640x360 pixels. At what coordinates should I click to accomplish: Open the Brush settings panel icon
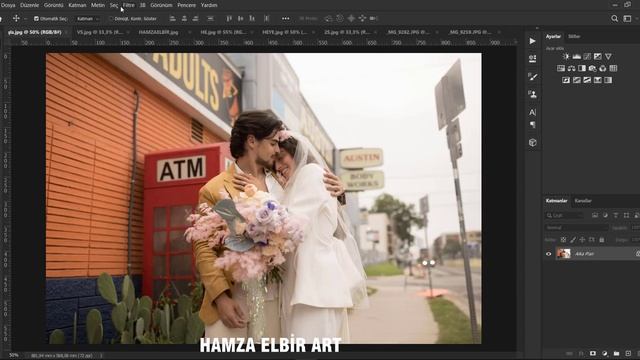(532, 77)
